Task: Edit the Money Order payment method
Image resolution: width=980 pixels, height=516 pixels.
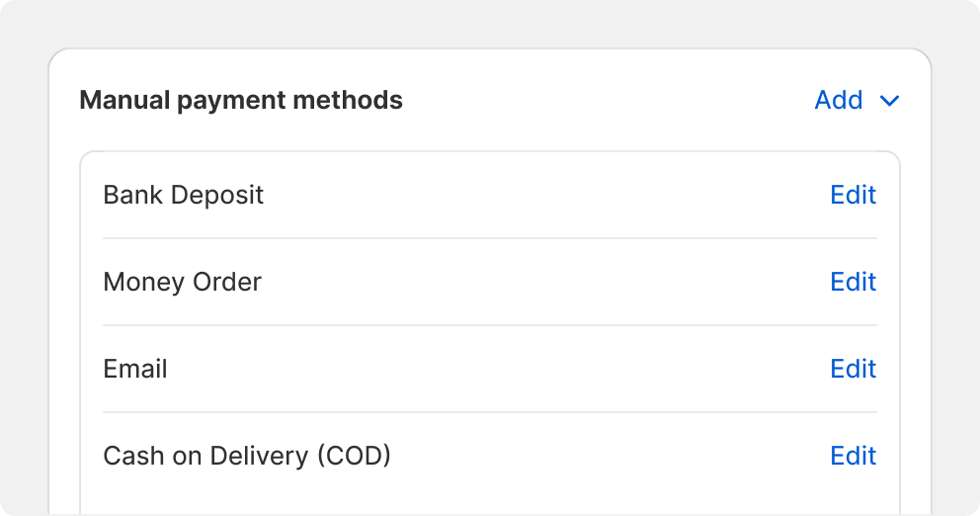Action: pos(854,282)
